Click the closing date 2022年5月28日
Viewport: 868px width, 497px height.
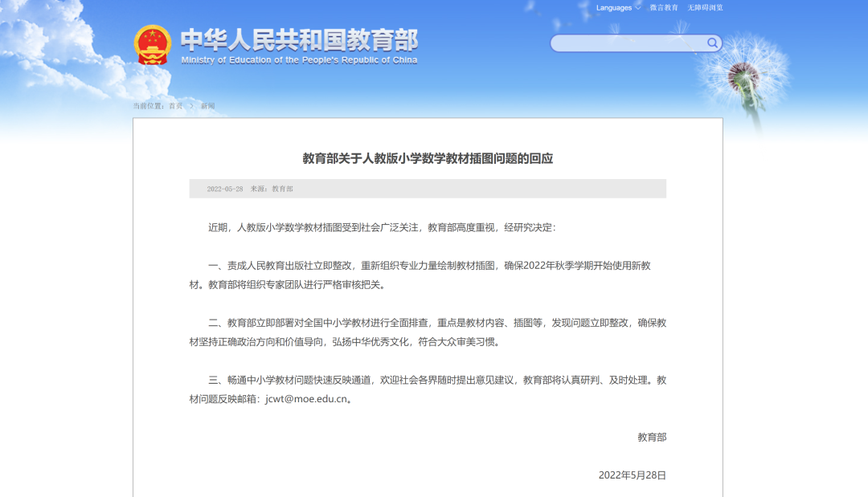pos(633,475)
